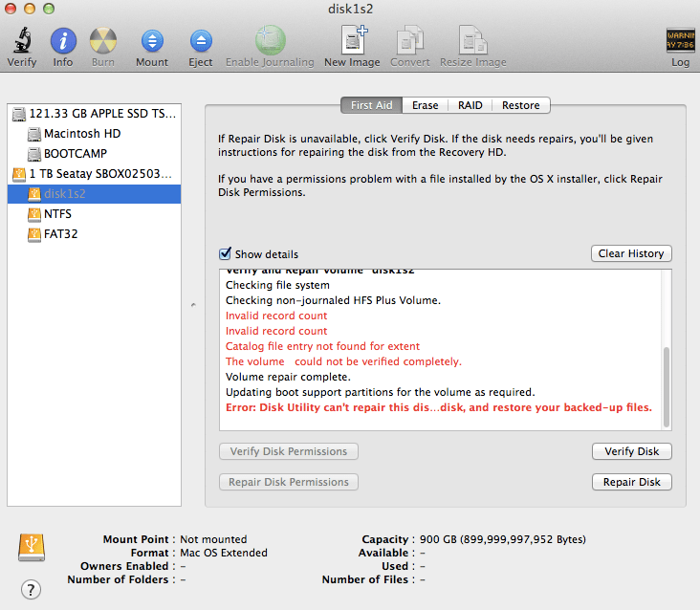Click the USB drive icon beside NTFS

coord(34,214)
